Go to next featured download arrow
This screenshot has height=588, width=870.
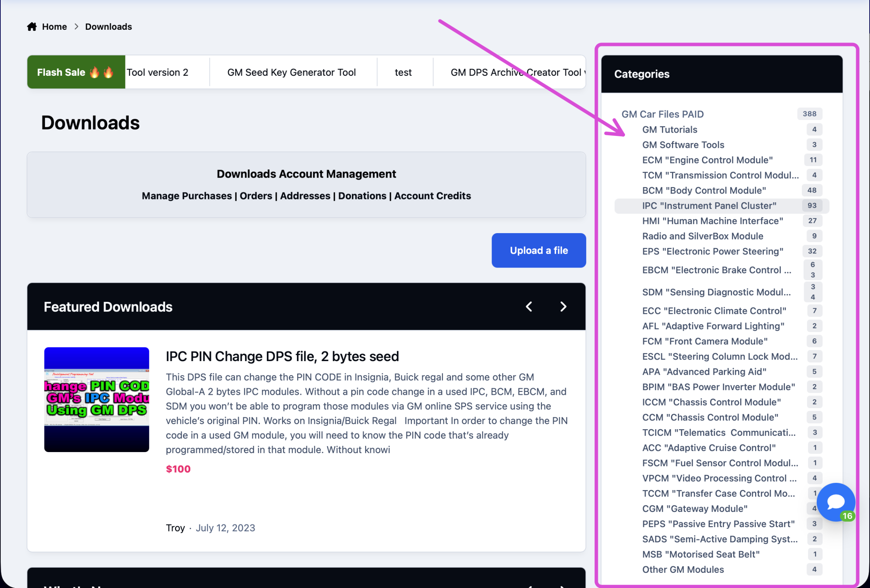(563, 307)
